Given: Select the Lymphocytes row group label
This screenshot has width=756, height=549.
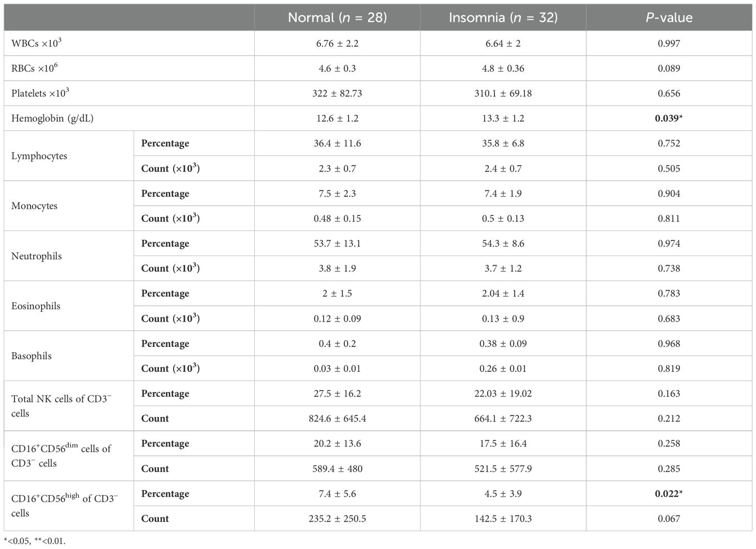Looking at the screenshot, I should click(x=39, y=156).
